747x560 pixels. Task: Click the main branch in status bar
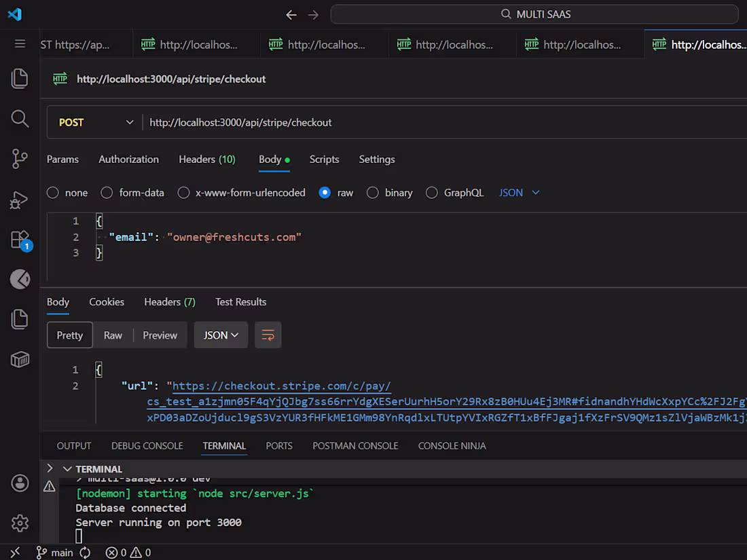point(55,553)
